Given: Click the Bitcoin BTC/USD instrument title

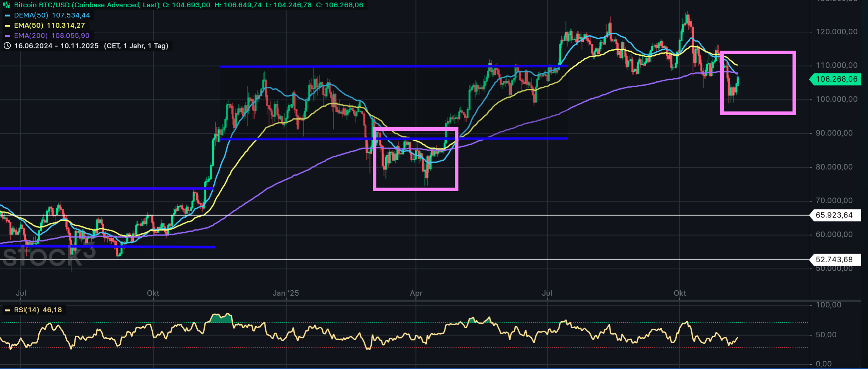Looking at the screenshot, I should pyautogui.click(x=86, y=5).
